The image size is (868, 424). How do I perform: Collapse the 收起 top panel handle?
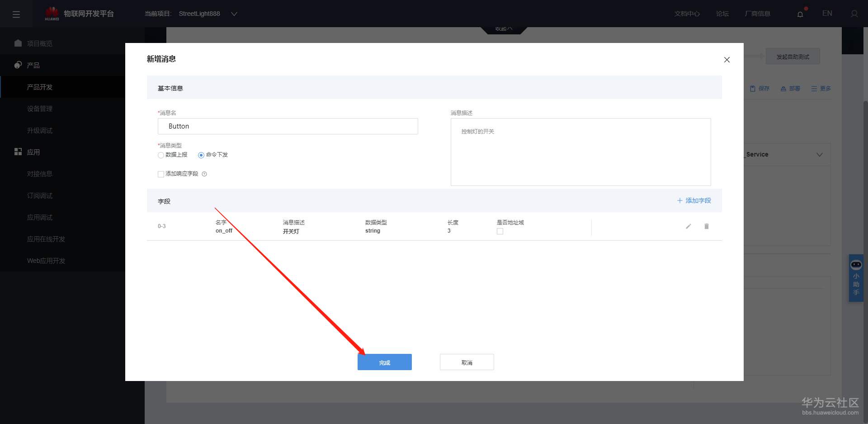tap(504, 29)
